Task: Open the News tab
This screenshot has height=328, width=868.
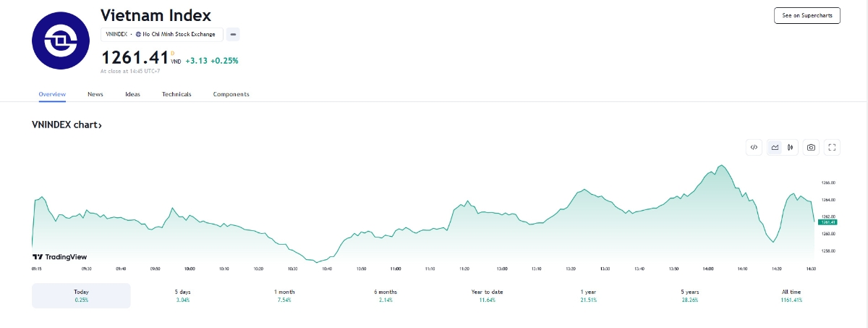Action: [x=95, y=94]
